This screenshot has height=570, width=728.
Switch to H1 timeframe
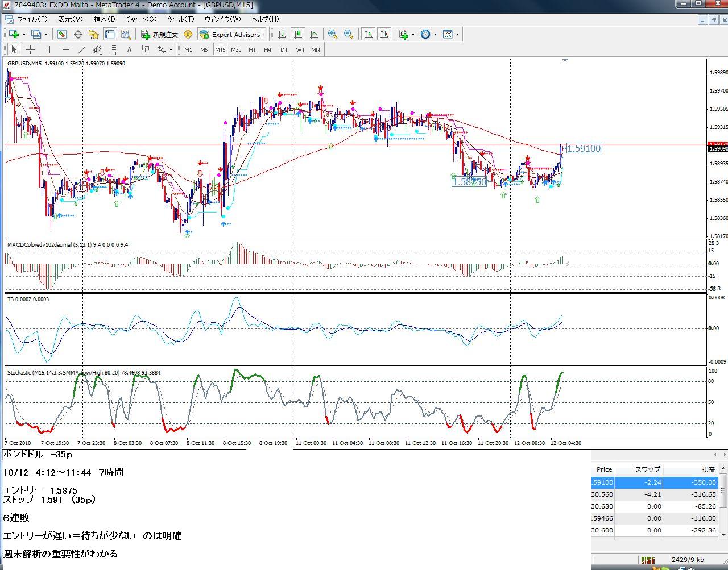(x=252, y=49)
